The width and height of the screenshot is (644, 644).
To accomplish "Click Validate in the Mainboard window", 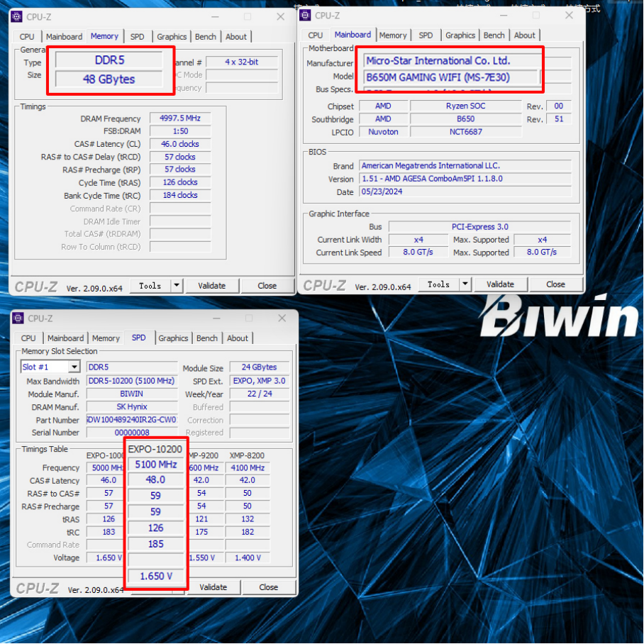I will click(x=500, y=284).
